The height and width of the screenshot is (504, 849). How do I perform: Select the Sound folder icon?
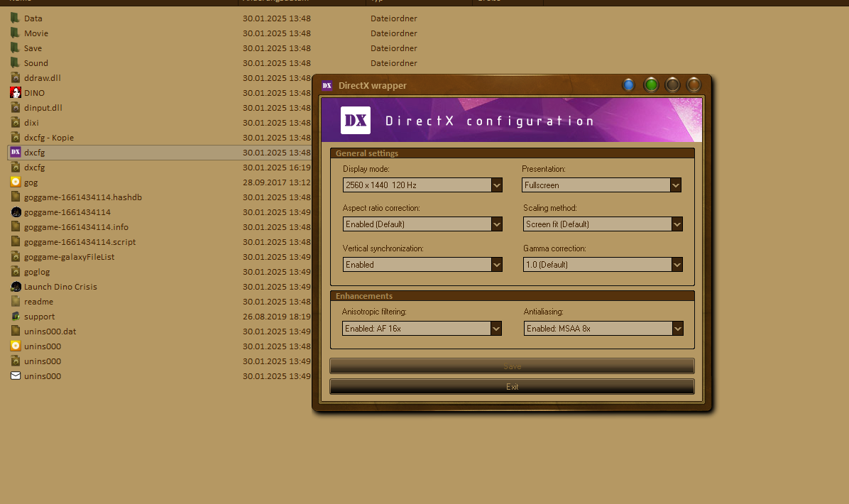(15, 62)
